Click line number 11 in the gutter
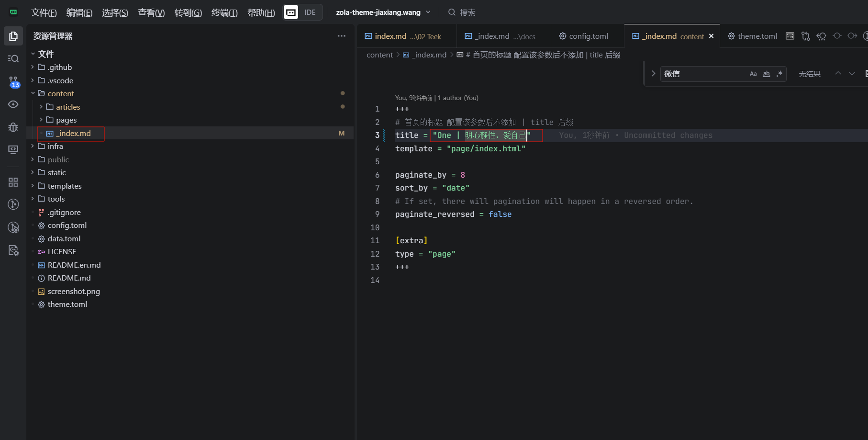Viewport: 868px width, 440px height. click(x=375, y=240)
